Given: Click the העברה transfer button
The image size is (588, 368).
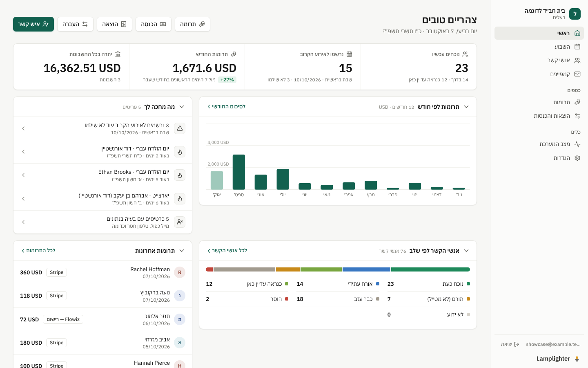Looking at the screenshot, I should [75, 24].
